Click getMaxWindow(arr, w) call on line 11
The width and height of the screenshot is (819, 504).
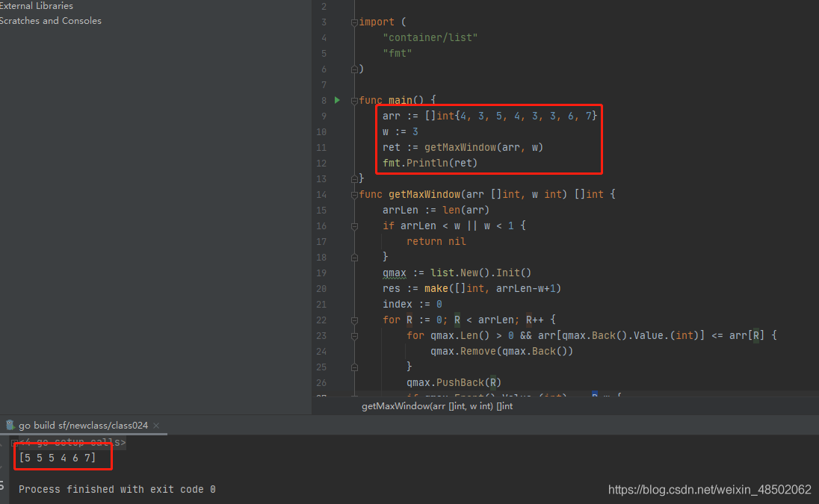(x=483, y=147)
